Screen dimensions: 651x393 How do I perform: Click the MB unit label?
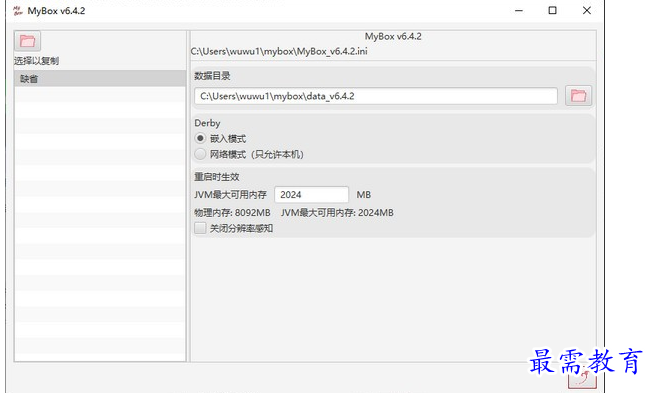(364, 195)
